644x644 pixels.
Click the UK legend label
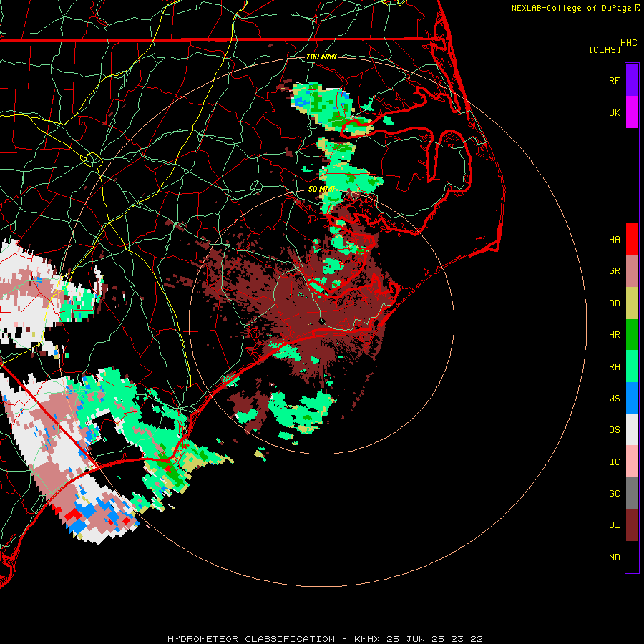point(614,112)
